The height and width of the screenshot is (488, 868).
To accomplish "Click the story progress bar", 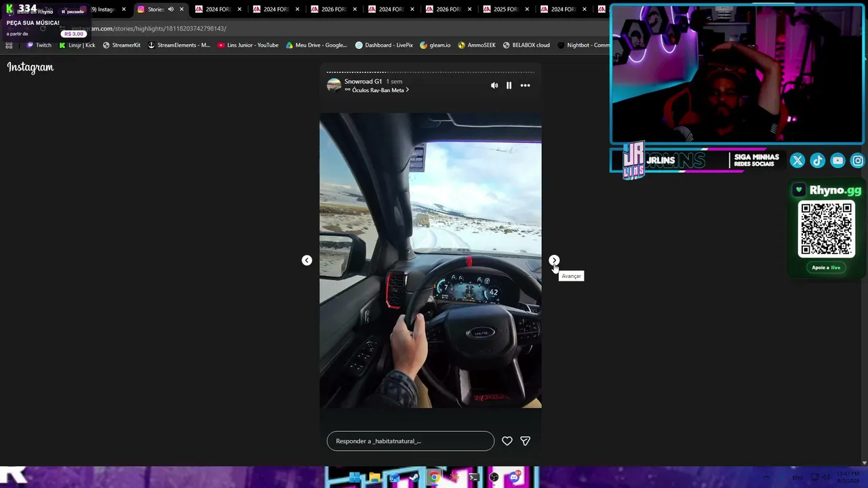I will point(431,72).
